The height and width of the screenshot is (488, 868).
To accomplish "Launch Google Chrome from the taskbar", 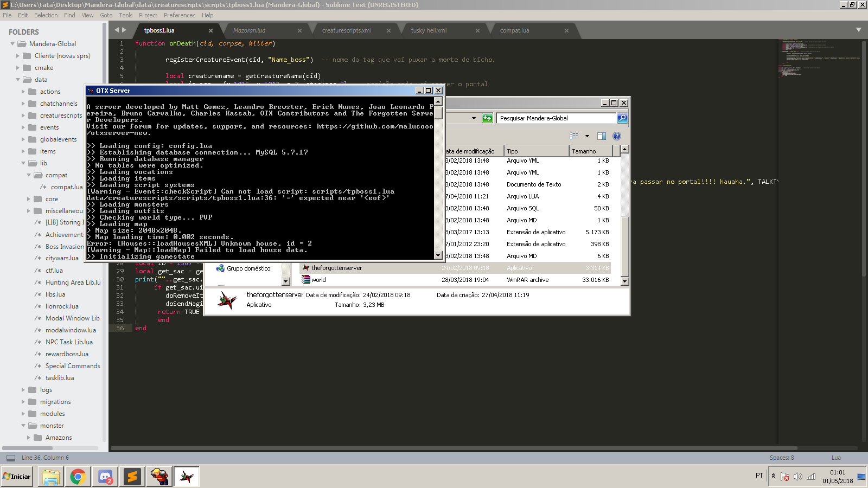I will [78, 477].
